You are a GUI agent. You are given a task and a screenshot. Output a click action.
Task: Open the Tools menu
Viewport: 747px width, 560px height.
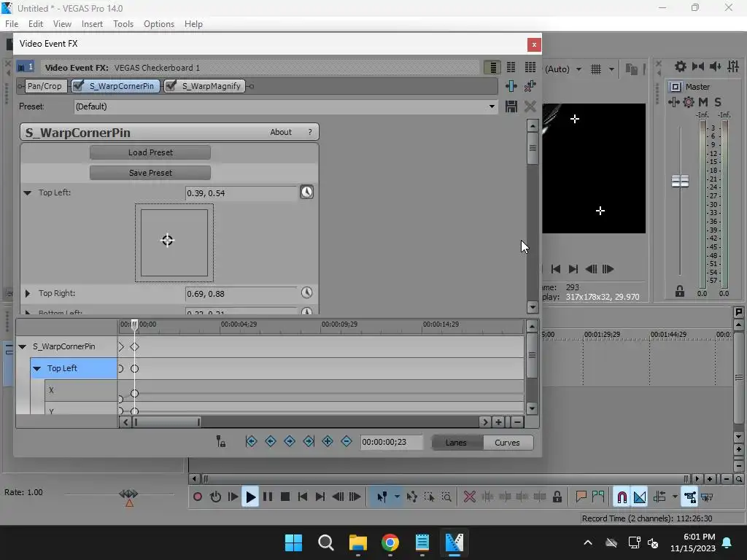click(x=123, y=24)
